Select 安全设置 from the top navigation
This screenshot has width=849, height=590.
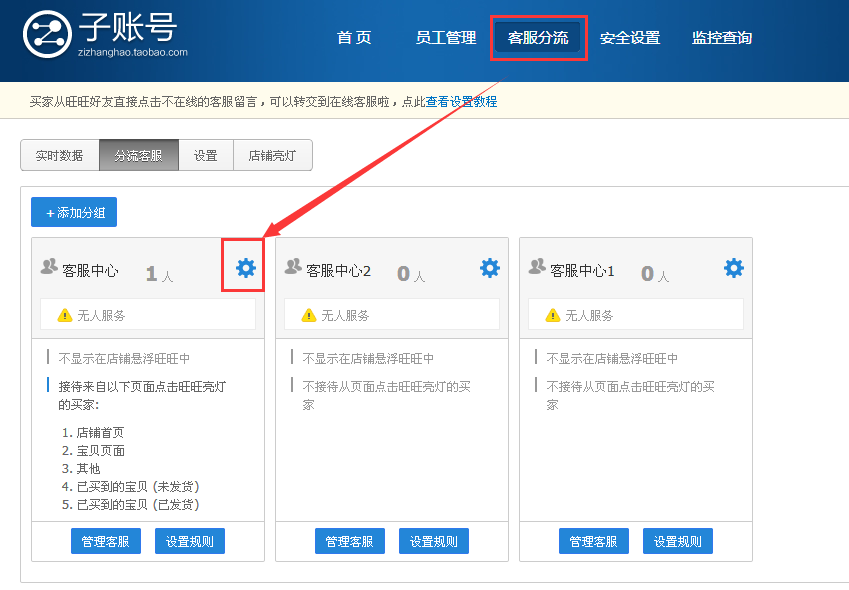click(x=630, y=37)
